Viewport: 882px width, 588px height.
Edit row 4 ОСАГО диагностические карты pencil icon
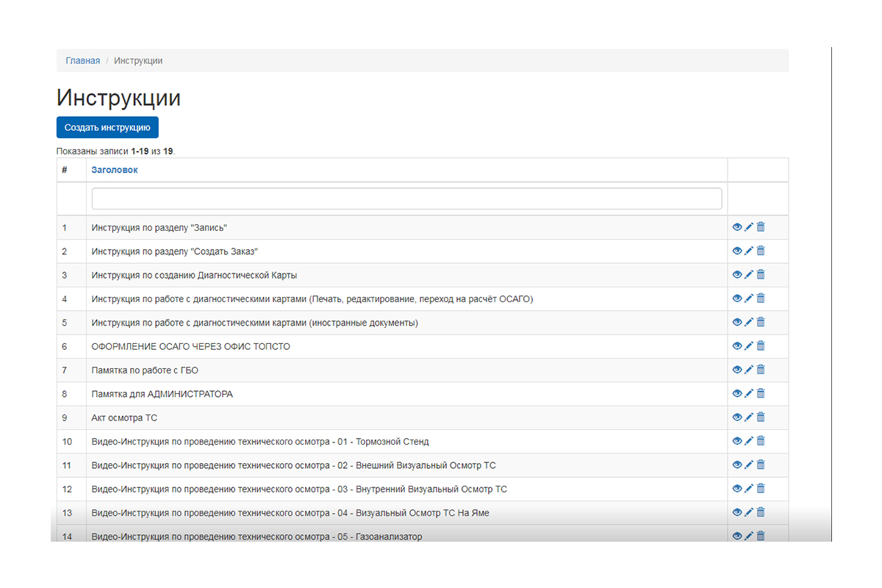pos(749,298)
